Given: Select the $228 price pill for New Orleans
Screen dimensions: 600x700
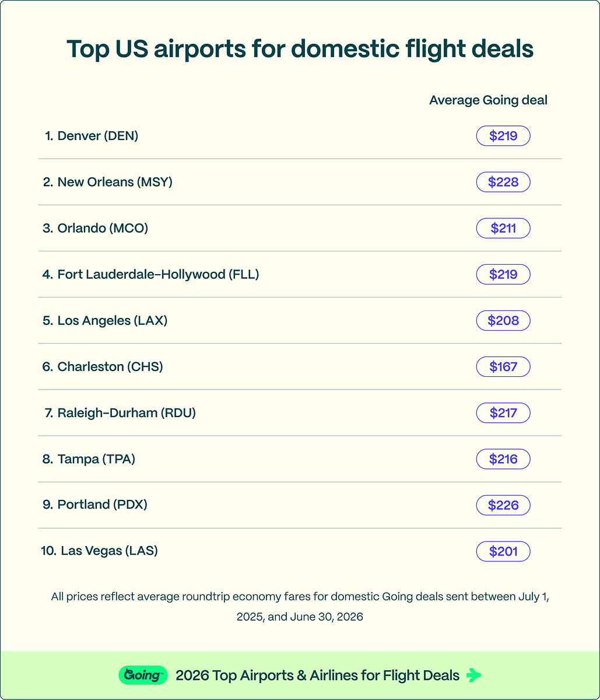Looking at the screenshot, I should (x=503, y=182).
